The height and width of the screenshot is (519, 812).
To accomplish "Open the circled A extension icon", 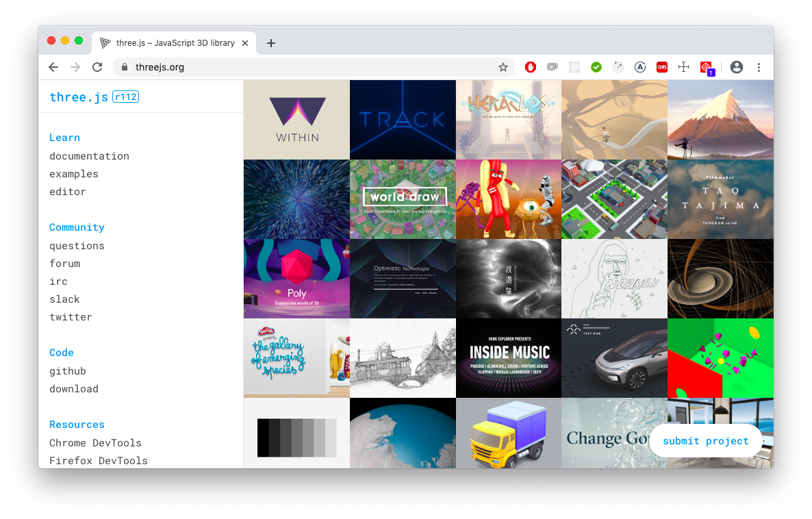I will click(640, 67).
